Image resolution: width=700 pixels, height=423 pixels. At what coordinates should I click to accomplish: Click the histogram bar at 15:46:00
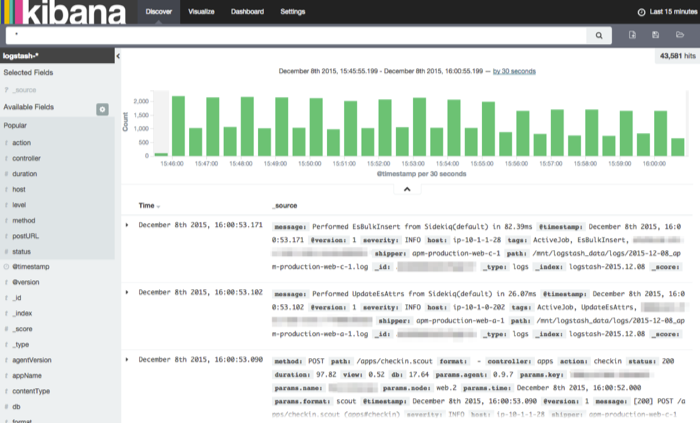click(178, 126)
